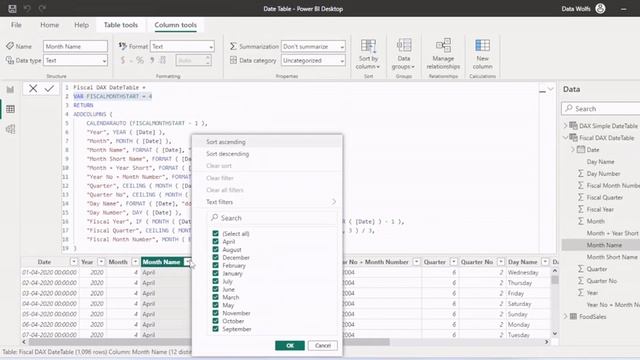Click the decimal places format icon
Screen dimensions: 640x360
(162, 60)
